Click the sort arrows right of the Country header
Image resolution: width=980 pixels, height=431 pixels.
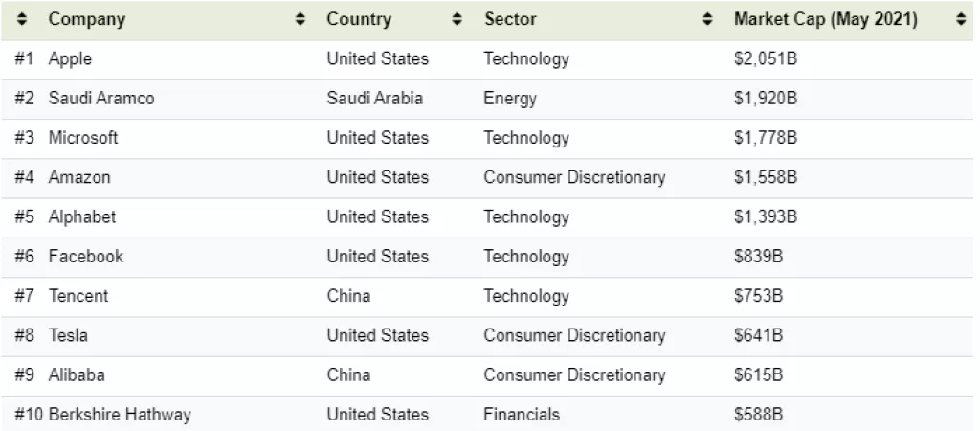click(457, 19)
